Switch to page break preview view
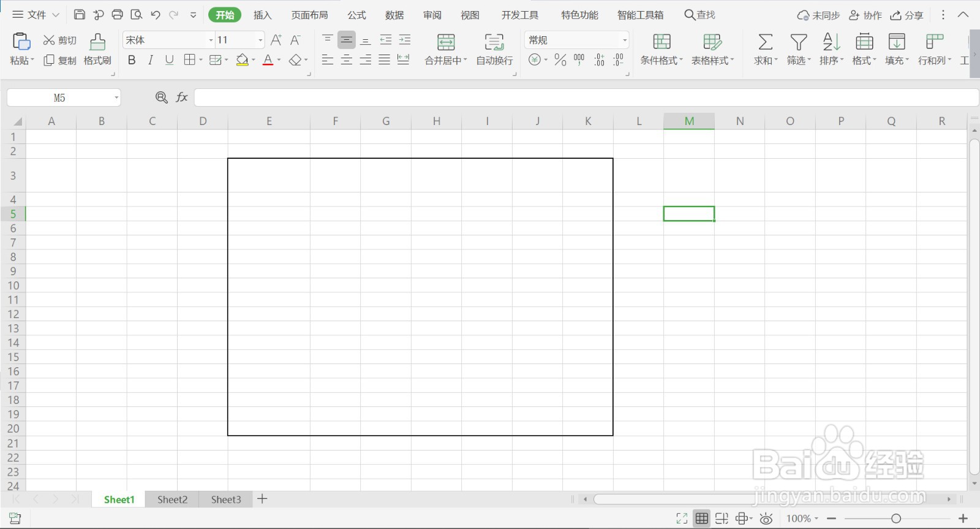 (722, 519)
